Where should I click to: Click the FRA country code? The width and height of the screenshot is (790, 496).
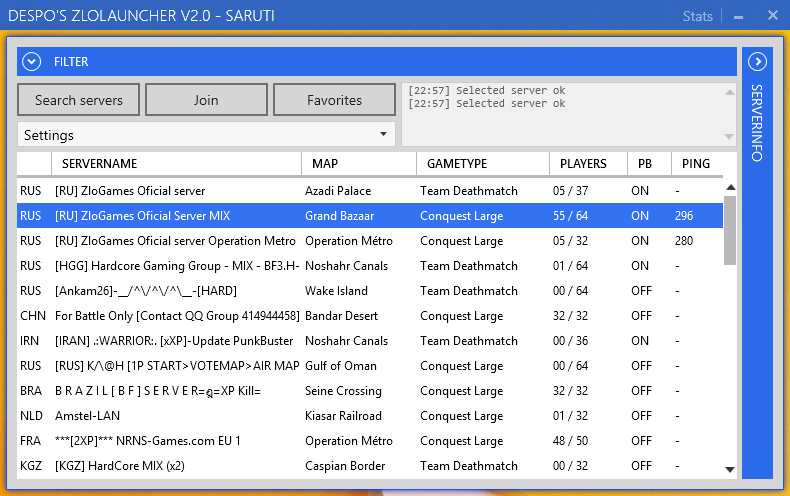30,441
